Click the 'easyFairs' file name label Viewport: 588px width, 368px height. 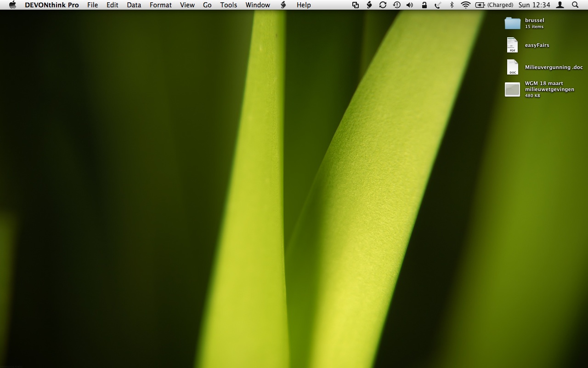(537, 45)
